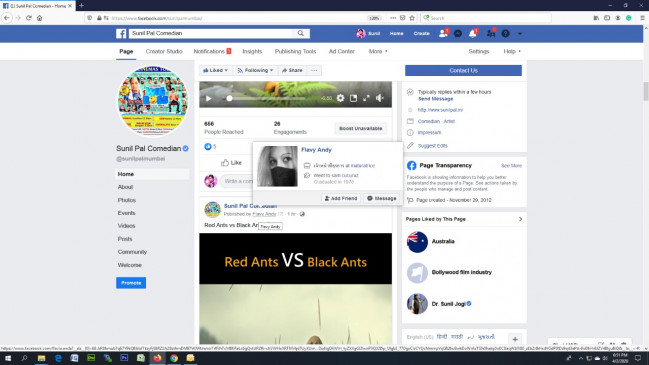Click Add Friend in Flavy Andy card
Screen dimensions: 649x365
[341, 199]
